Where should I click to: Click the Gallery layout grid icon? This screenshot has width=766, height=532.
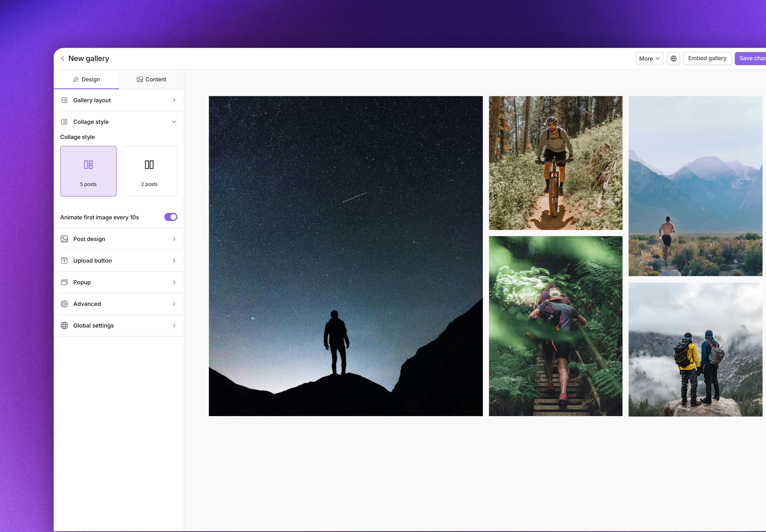(64, 100)
